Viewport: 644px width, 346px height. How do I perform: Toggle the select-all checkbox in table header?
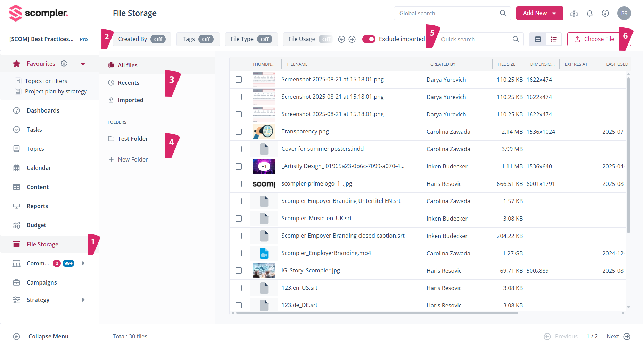pos(239,64)
